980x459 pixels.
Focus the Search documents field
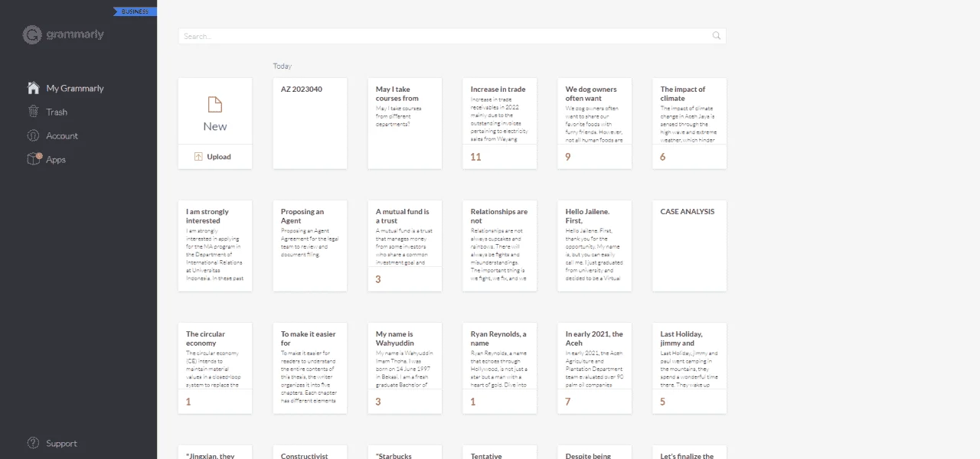tap(452, 36)
